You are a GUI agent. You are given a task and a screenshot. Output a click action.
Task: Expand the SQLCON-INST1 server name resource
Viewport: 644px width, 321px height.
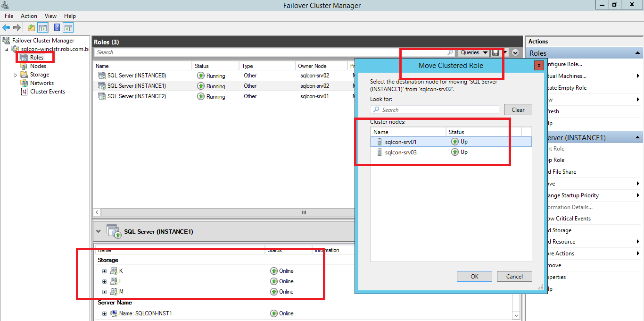(x=104, y=313)
